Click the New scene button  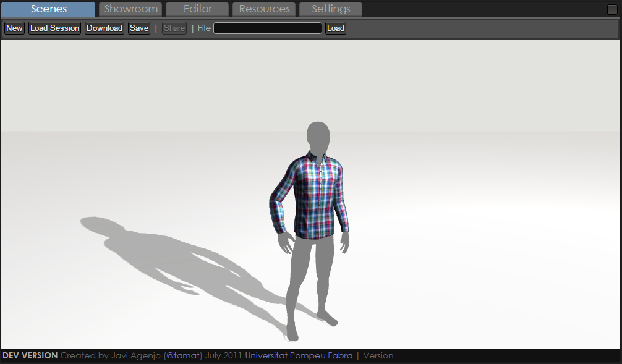[14, 28]
